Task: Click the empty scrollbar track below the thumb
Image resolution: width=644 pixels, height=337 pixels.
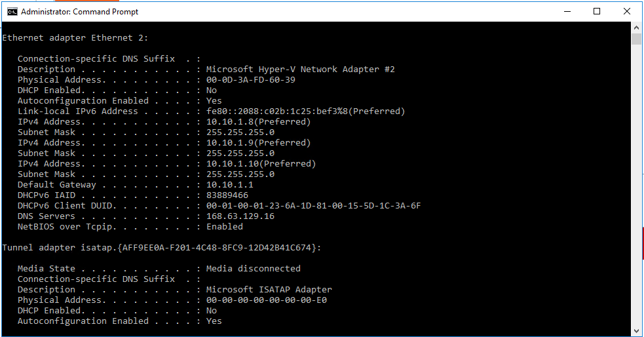Action: pyautogui.click(x=636, y=185)
